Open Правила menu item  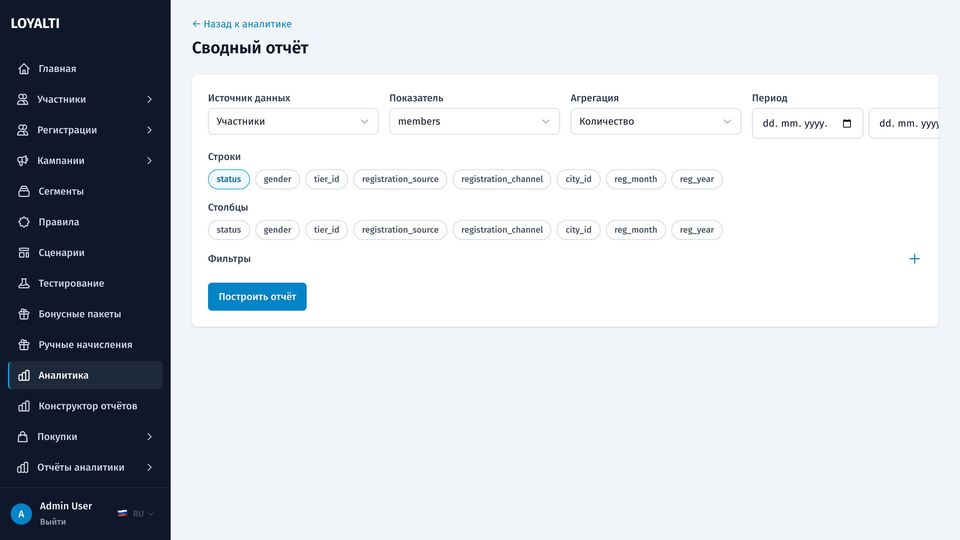click(85, 222)
